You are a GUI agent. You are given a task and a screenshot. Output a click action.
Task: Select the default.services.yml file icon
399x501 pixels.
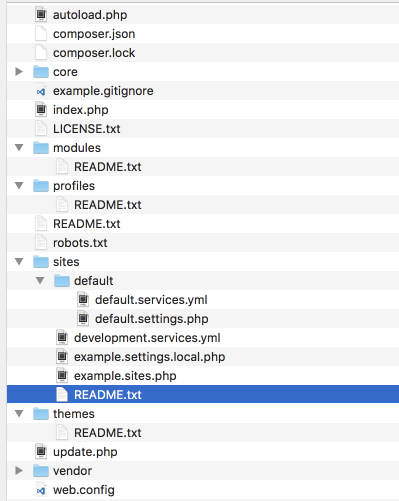click(83, 300)
